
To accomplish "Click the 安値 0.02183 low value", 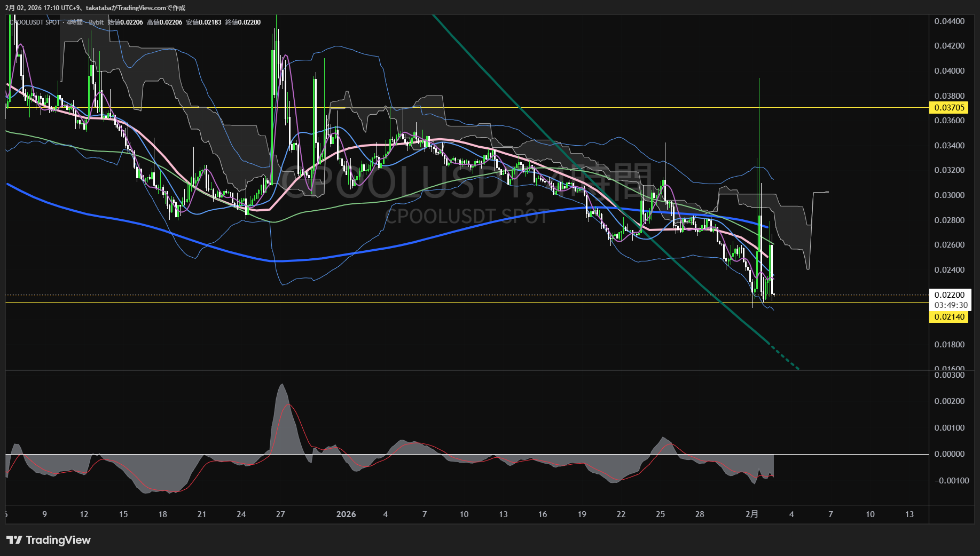I will pyautogui.click(x=203, y=22).
